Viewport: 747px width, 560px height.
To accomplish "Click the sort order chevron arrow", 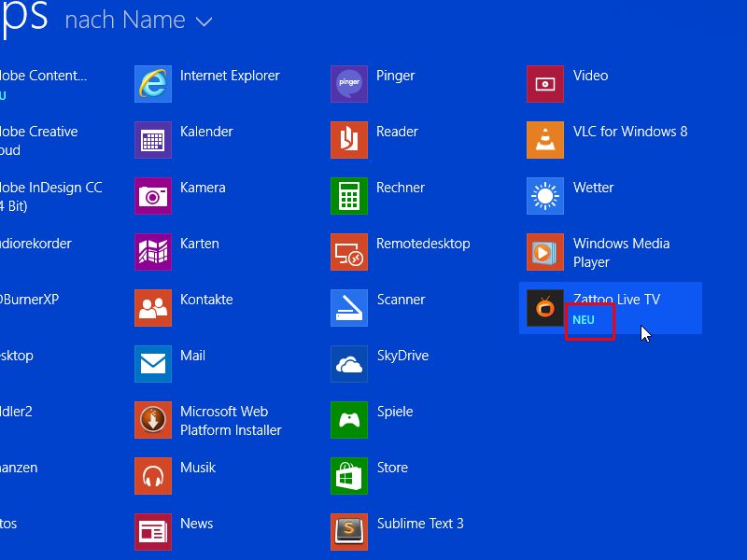I will 204,21.
